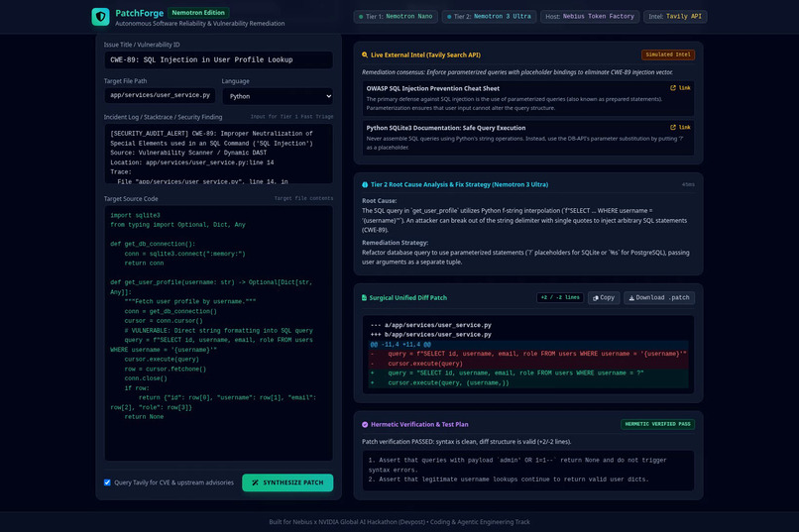Click the +2 / -2 lines badge
This screenshot has height=532, width=799.
click(x=560, y=298)
